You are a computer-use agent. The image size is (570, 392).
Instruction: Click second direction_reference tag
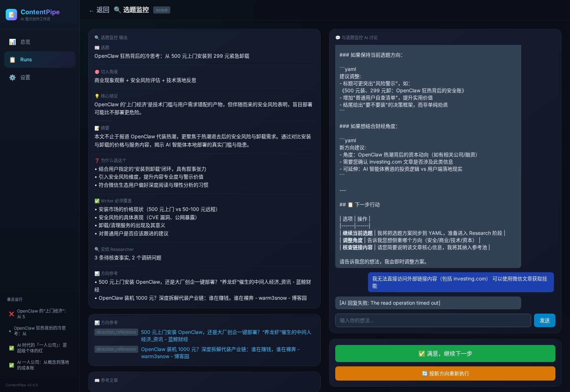pos(116,349)
